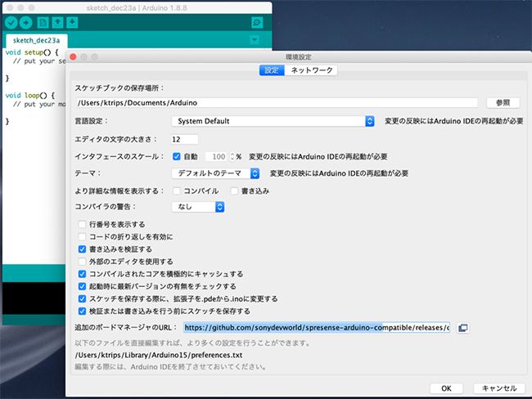The width and height of the screenshot is (532, 399).
Task: Click the Save sketch down-arrow icon
Action: click(x=72, y=23)
